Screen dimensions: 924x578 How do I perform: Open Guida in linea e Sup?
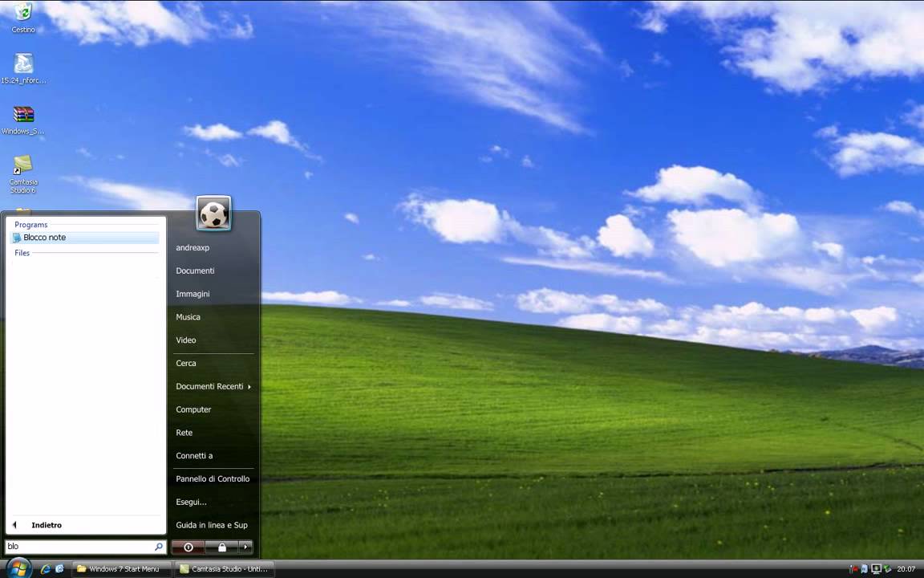[212, 525]
